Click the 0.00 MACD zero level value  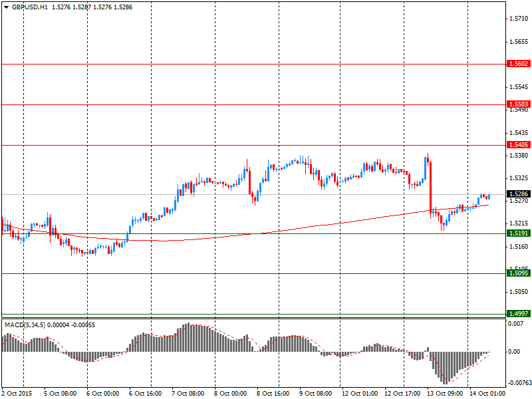[x=514, y=352]
